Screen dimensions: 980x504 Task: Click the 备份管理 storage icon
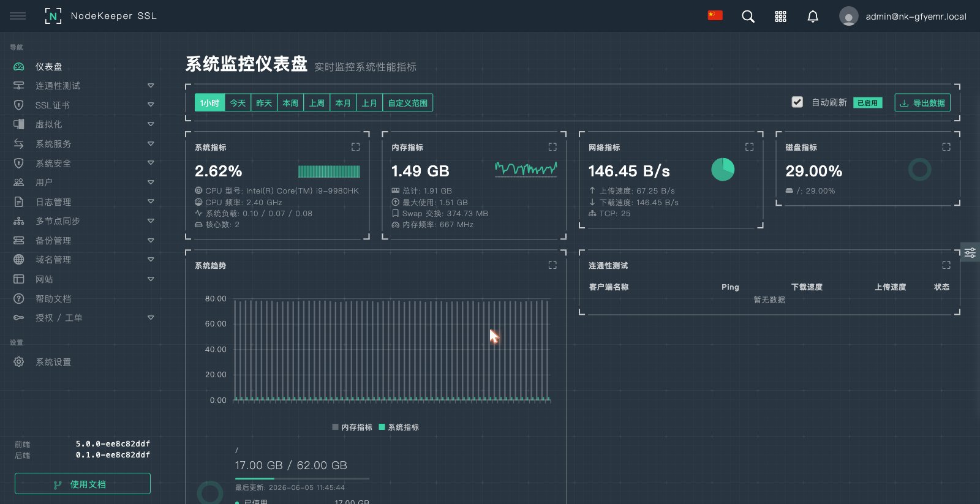coord(19,241)
